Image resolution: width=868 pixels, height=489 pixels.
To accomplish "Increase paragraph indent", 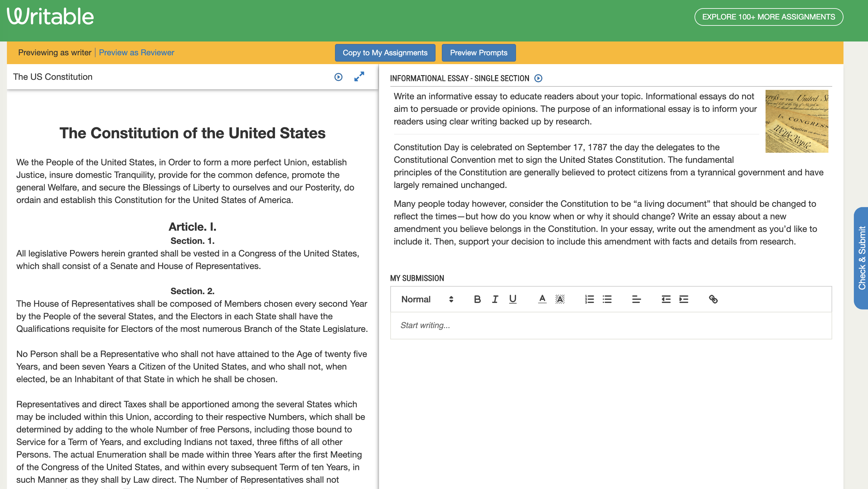I will pos(684,299).
